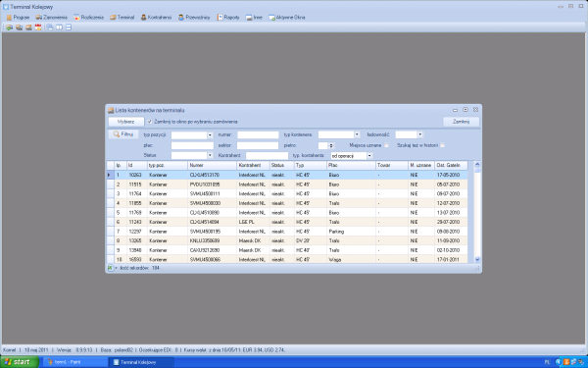Click the tile windows stacked icon
Viewport: 588px width, 368px height.
coord(69,27)
